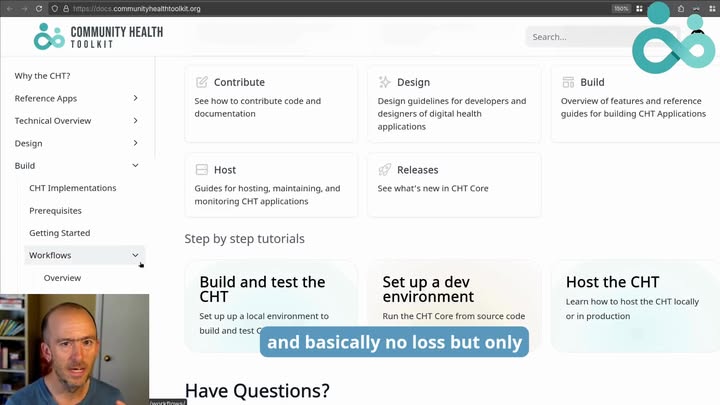This screenshot has width=720, height=405.
Task: Click the padlock site info icon
Action: coord(66,9)
